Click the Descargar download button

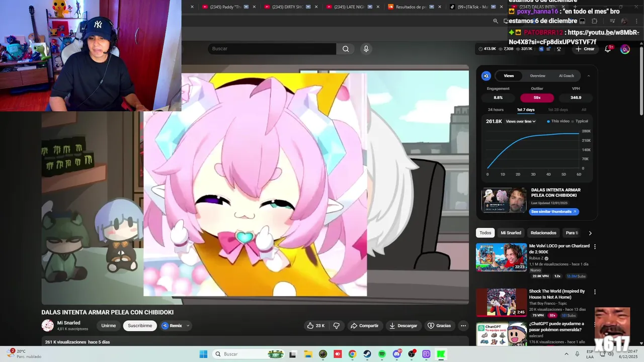pyautogui.click(x=403, y=326)
